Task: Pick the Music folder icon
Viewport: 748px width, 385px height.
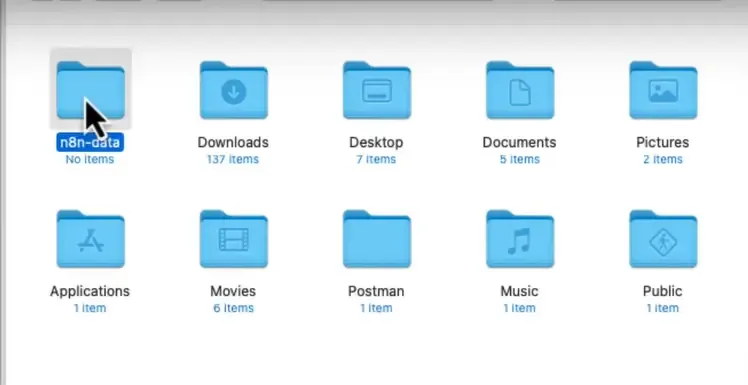Action: pos(520,239)
